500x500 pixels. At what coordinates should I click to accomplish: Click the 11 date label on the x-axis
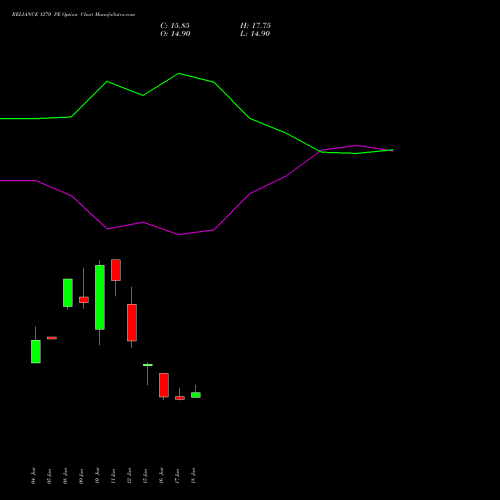click(x=113, y=476)
